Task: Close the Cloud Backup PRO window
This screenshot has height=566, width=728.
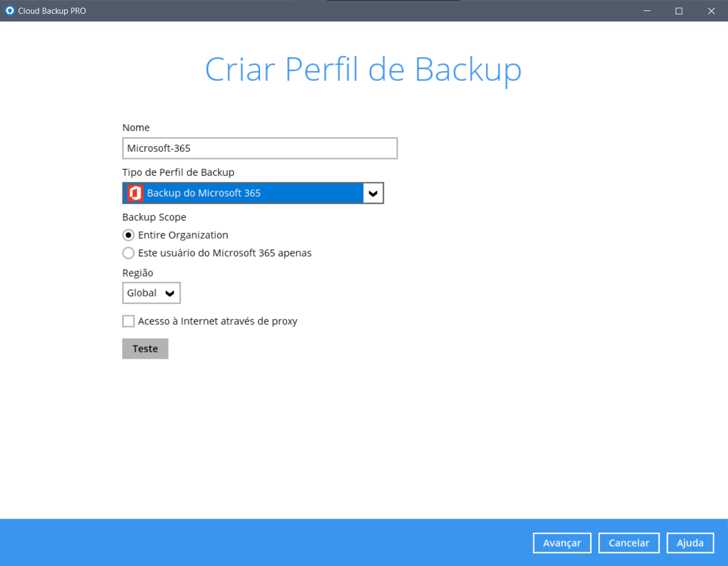Action: point(711,11)
